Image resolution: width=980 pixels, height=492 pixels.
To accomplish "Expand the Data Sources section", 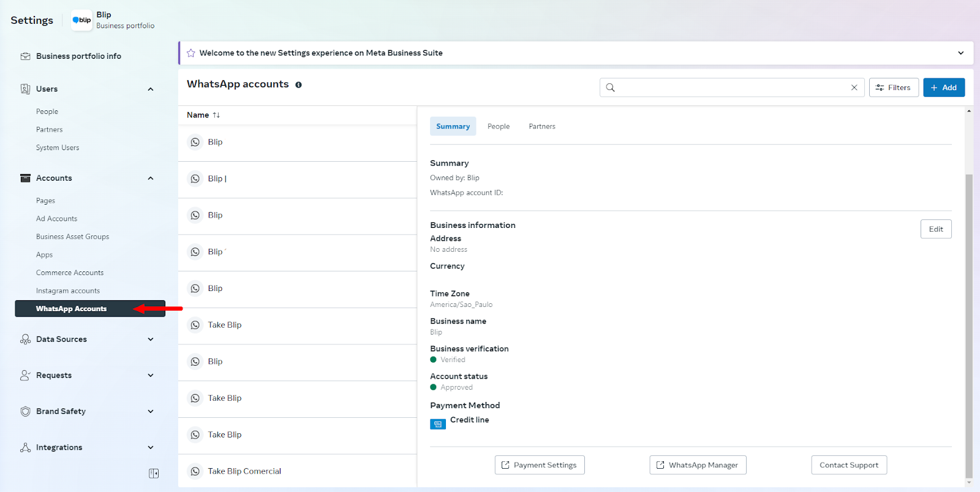I will [x=151, y=339].
